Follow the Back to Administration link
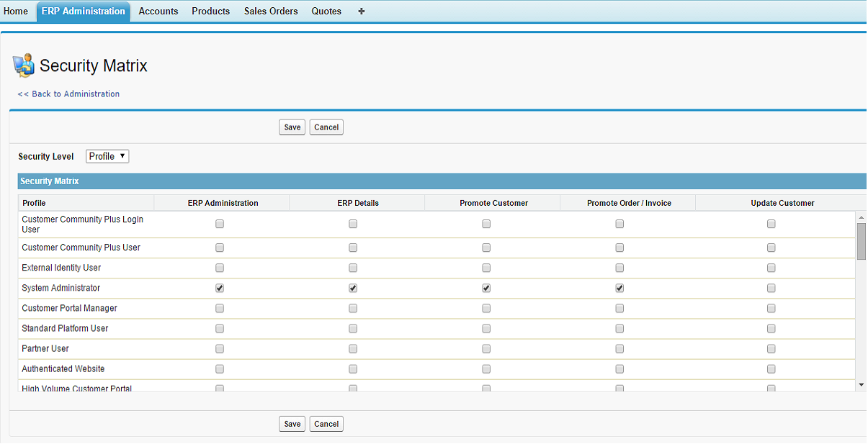868x444 pixels. 68,94
